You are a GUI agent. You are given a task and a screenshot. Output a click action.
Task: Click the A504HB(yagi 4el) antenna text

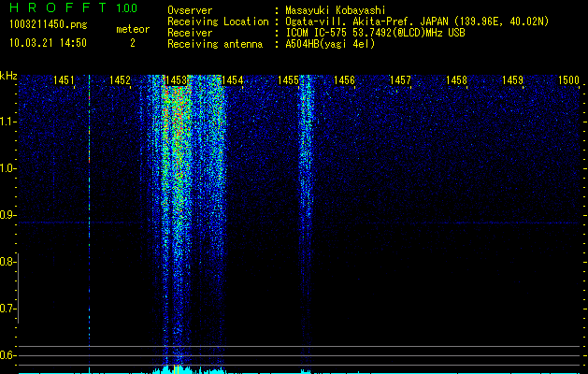(x=330, y=44)
